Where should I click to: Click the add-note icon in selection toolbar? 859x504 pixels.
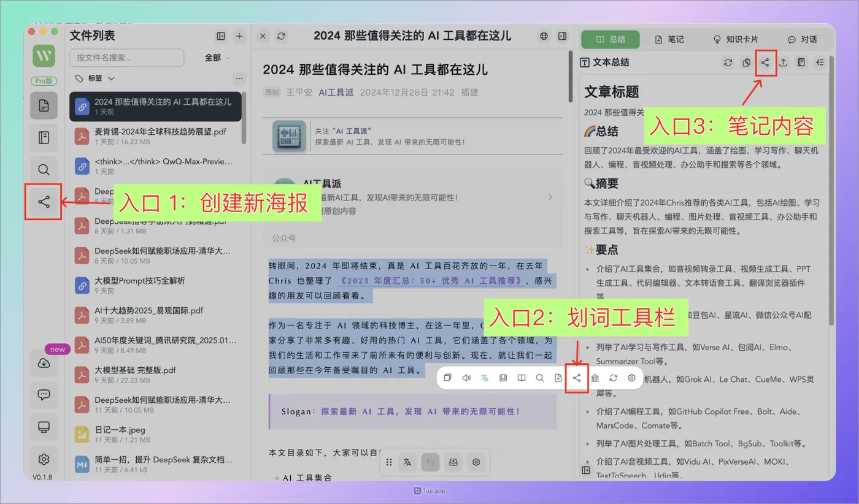click(x=558, y=378)
